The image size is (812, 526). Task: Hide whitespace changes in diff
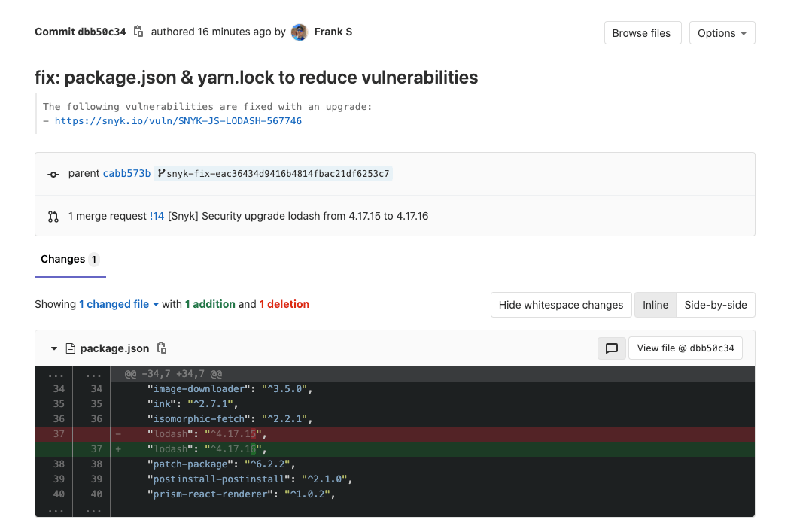[561, 305]
